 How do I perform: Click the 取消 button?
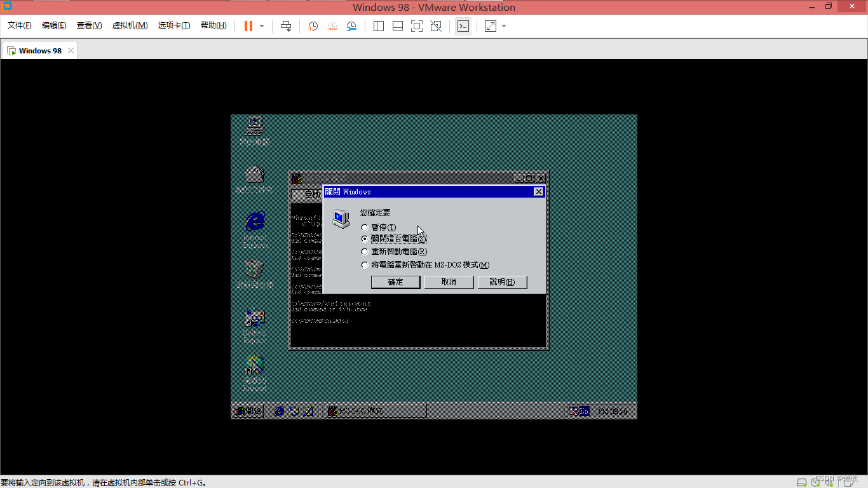click(449, 282)
